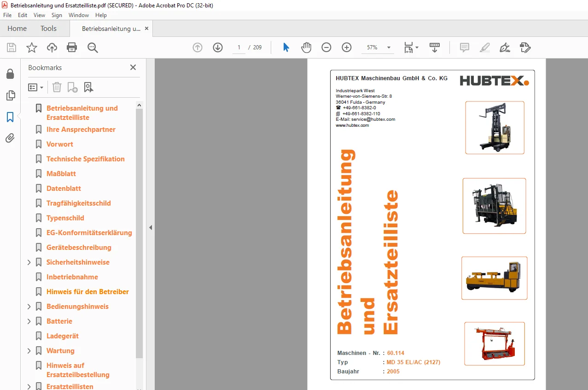
Task: Toggle the Bookmarks sidebar icon
Action: tap(10, 117)
